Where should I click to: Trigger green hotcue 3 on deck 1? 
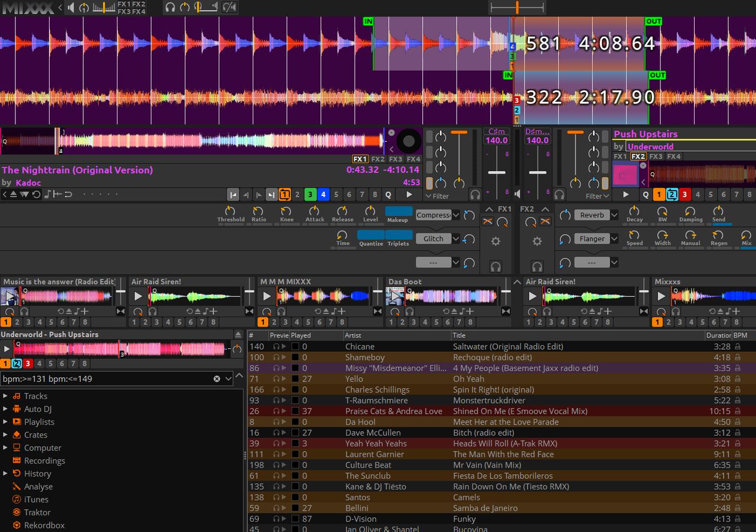click(x=310, y=194)
